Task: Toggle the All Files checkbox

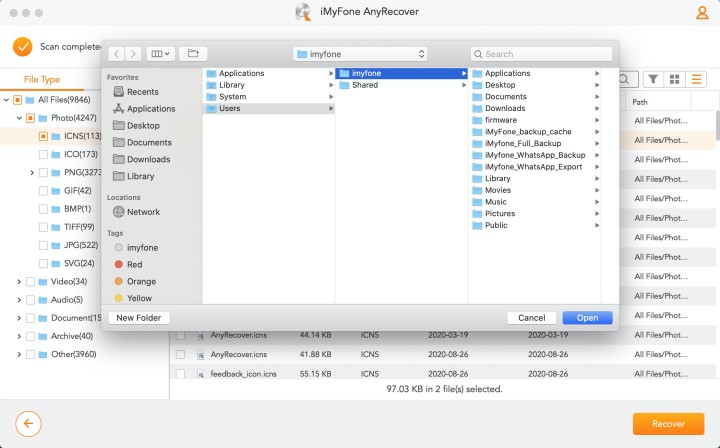Action: 17,100
